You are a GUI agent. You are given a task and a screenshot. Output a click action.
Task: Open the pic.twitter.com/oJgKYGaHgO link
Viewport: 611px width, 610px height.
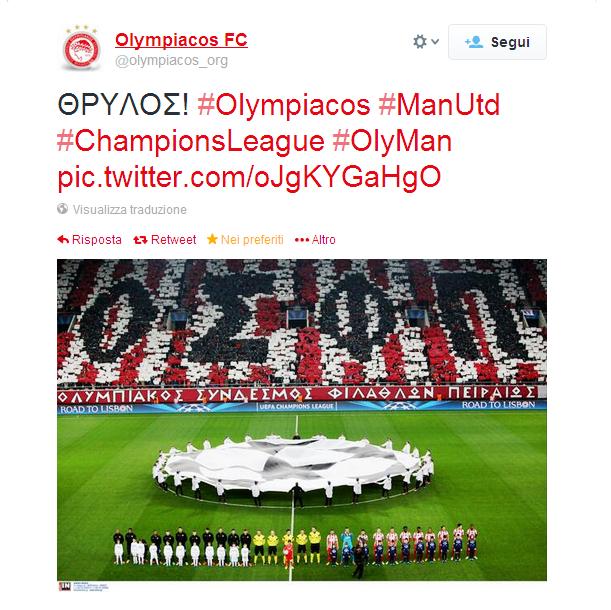(249, 177)
